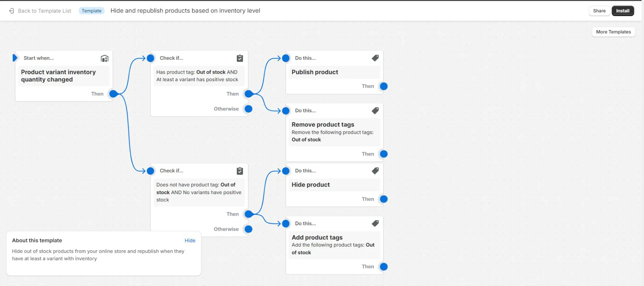Click clipboard icon on Does not have tag card

(x=240, y=171)
